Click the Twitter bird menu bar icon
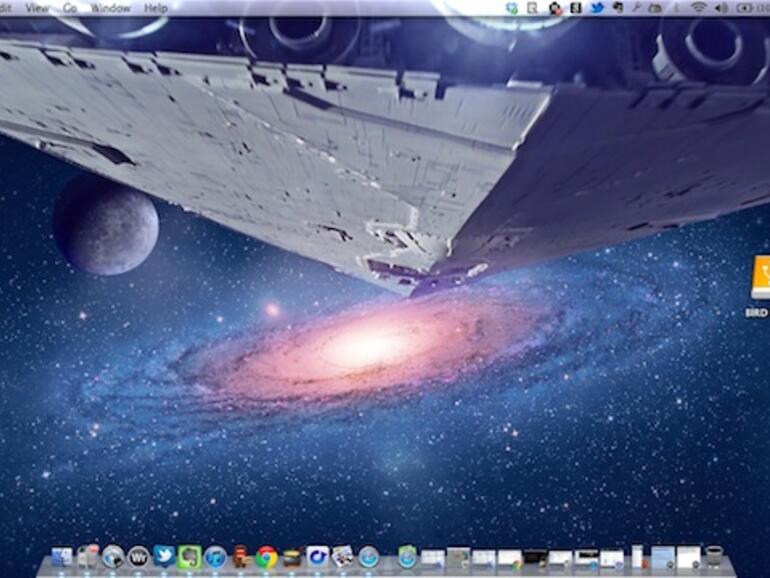Viewport: 770px width, 578px height. 597,8
